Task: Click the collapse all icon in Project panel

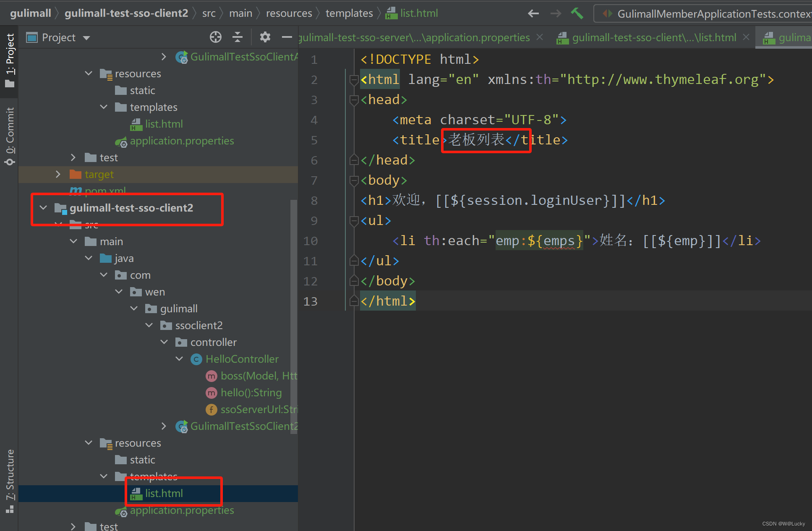Action: 238,37
